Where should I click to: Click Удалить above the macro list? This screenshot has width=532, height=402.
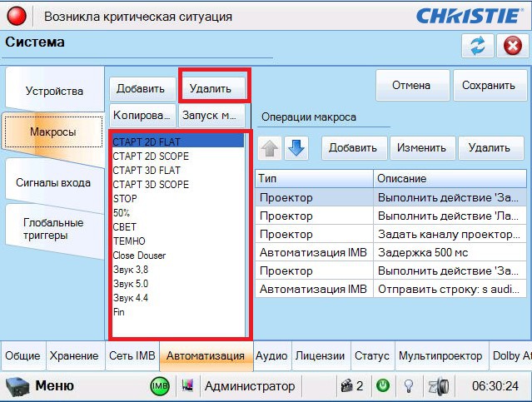pos(211,88)
